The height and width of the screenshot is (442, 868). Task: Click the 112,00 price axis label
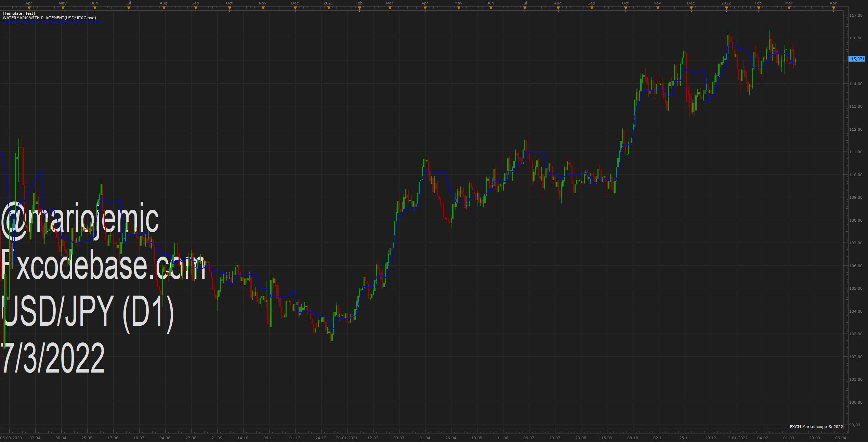pyautogui.click(x=856, y=129)
